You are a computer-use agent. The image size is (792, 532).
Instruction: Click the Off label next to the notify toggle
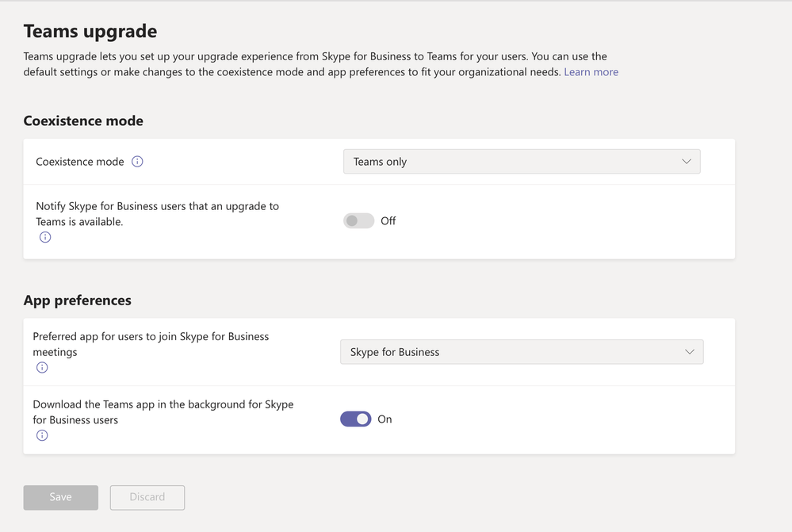388,220
